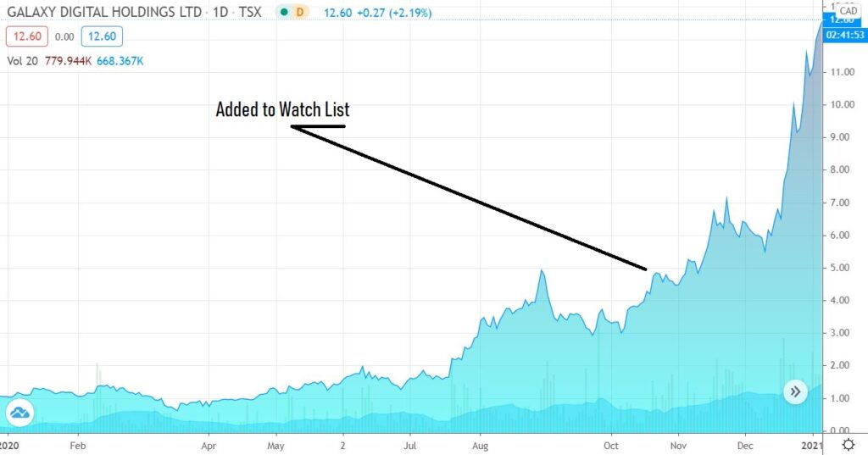The width and height of the screenshot is (868, 455).
Task: Click the 6.00 price axis label
Action: [840, 236]
